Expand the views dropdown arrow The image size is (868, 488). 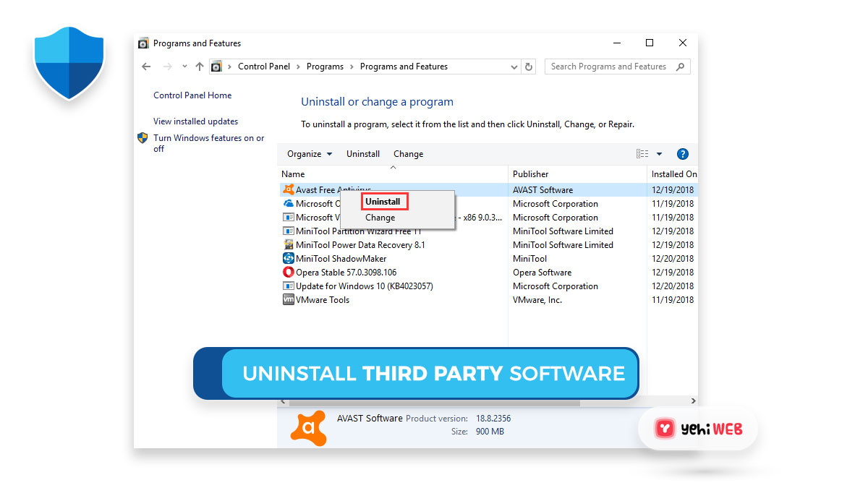[x=658, y=153]
